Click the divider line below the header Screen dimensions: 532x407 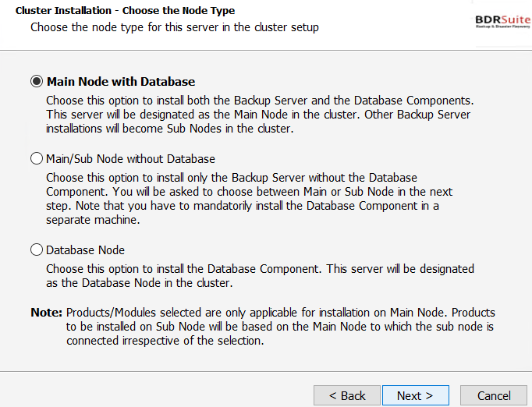click(266, 51)
